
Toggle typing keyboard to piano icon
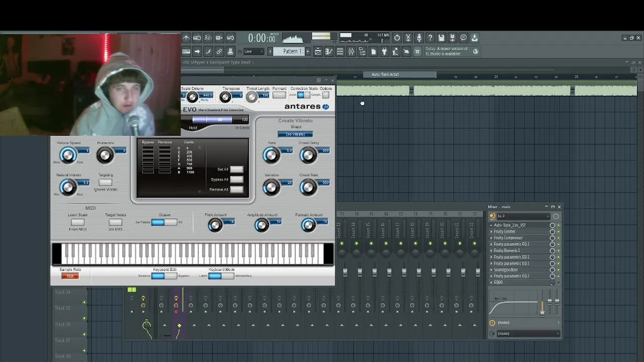click(x=186, y=51)
